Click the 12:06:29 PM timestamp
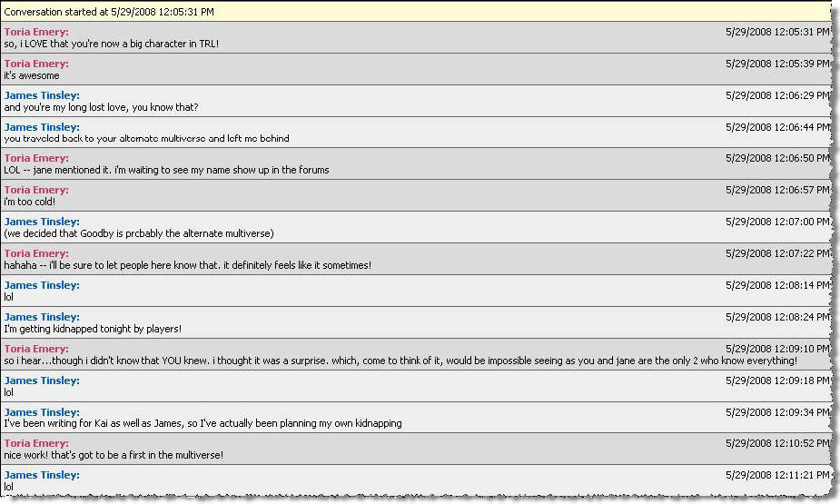Screen dimensions: 840x504 pos(777,95)
